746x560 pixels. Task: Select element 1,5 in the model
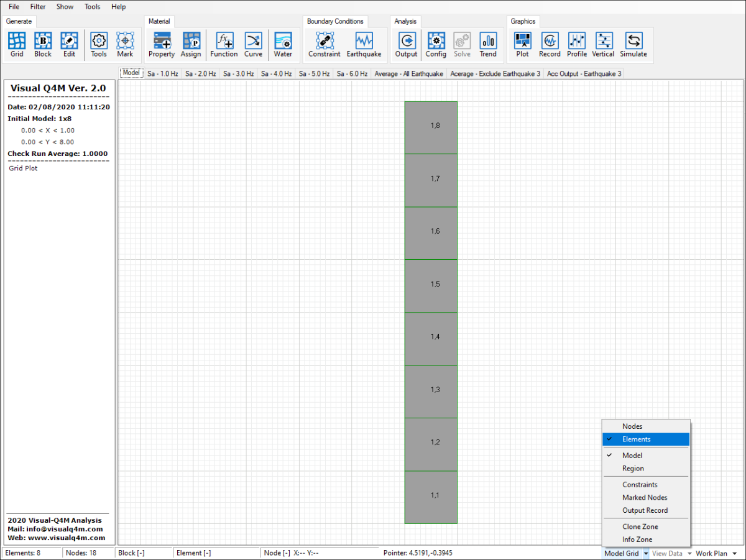tap(431, 286)
